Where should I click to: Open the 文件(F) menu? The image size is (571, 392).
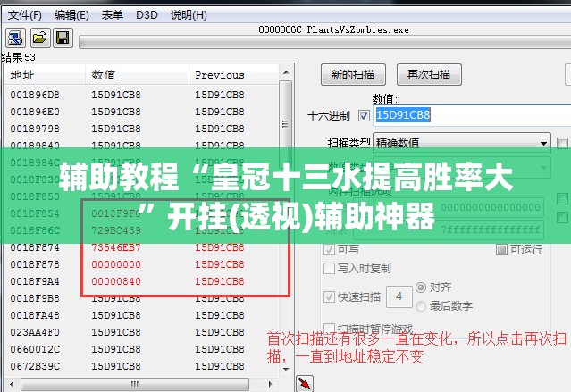click(25, 15)
